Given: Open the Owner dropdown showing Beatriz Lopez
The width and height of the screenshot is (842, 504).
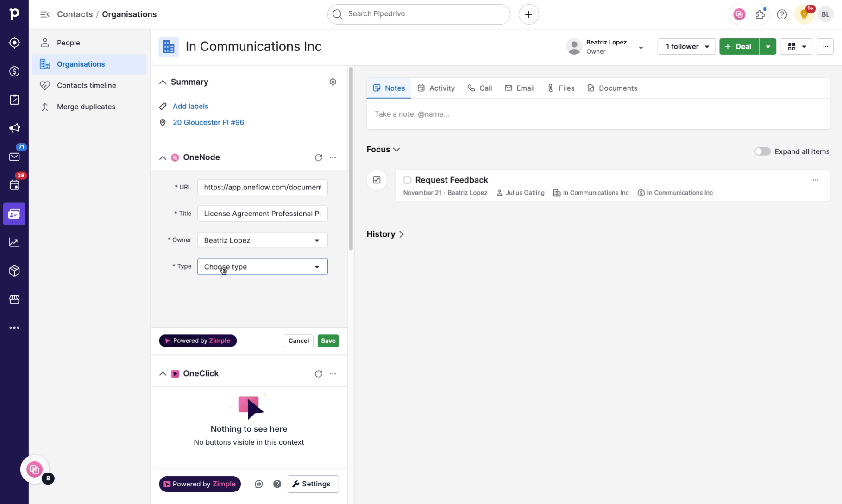Looking at the screenshot, I should 263,240.
